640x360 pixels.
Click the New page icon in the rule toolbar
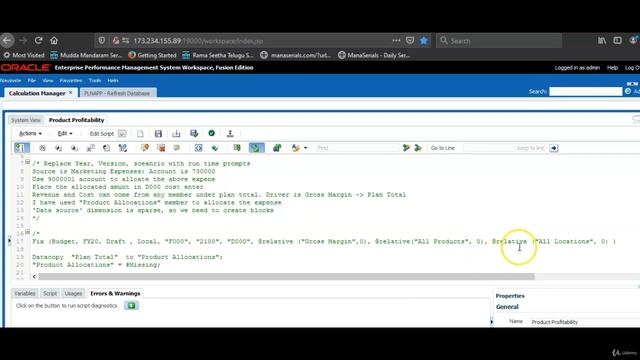click(140, 133)
